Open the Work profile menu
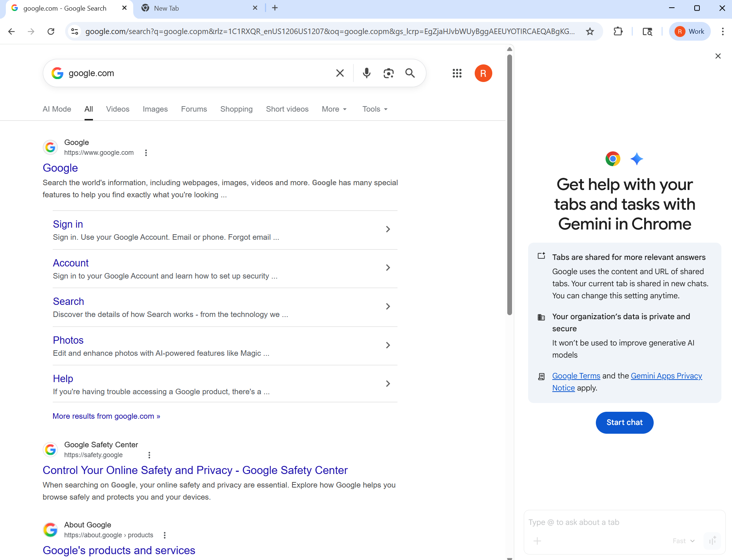This screenshot has width=732, height=560. (690, 31)
